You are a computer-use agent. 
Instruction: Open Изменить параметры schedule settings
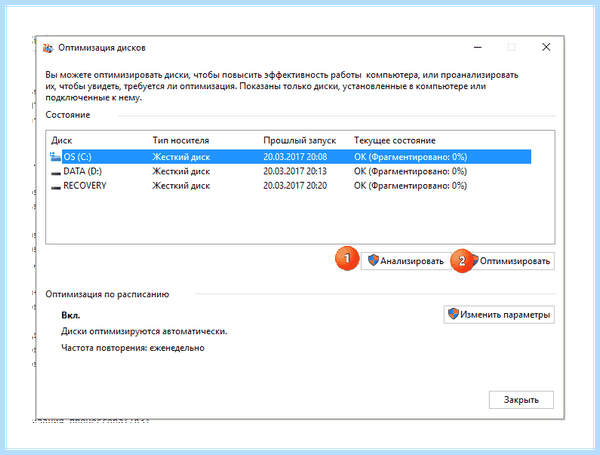pos(499,315)
